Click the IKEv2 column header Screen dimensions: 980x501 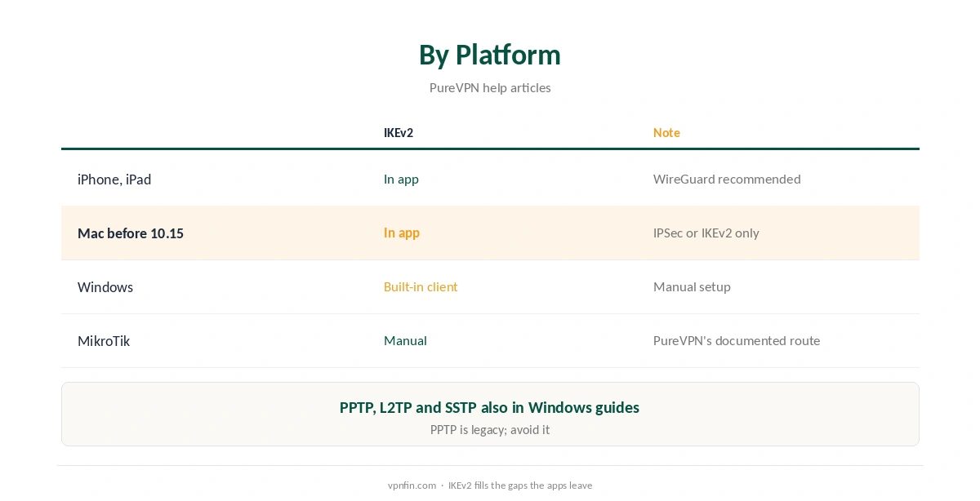[x=399, y=132]
